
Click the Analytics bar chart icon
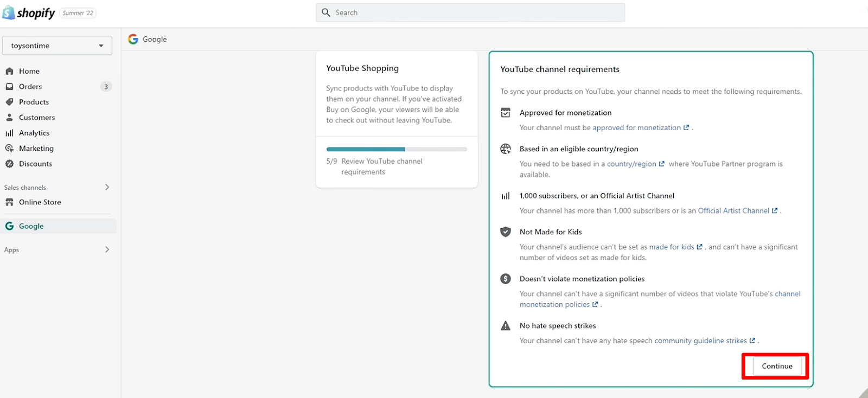coord(9,133)
